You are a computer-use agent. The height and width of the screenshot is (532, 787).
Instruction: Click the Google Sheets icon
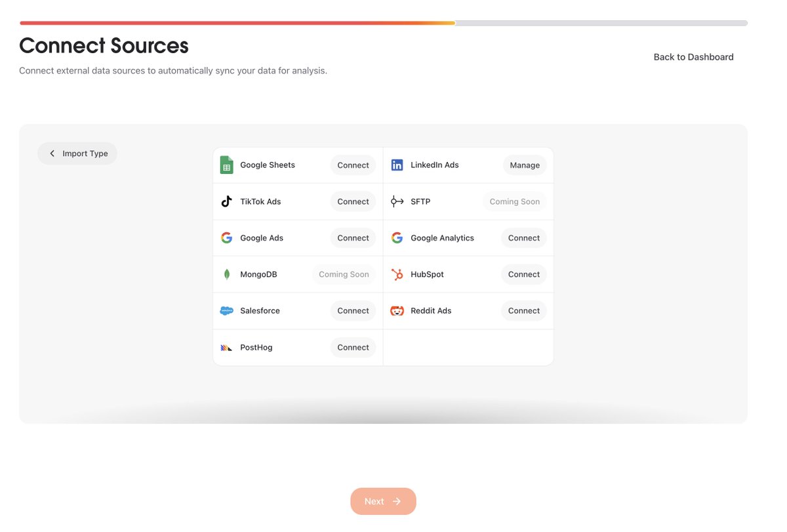click(x=226, y=165)
